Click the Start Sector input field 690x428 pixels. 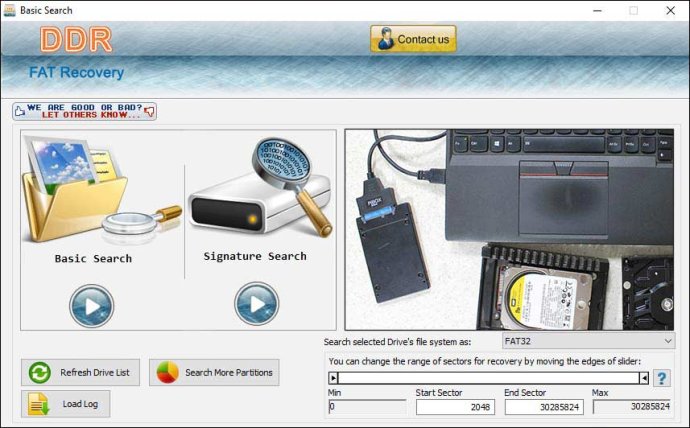pyautogui.click(x=455, y=407)
